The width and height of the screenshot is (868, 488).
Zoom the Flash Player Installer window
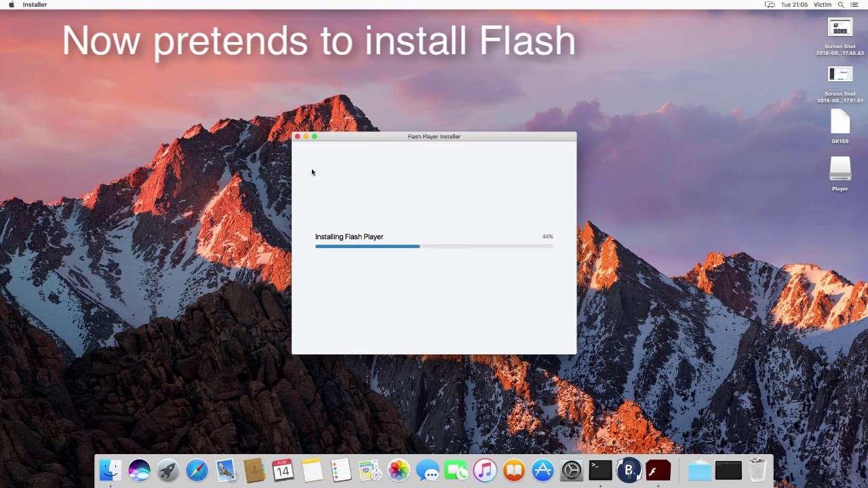click(x=315, y=137)
